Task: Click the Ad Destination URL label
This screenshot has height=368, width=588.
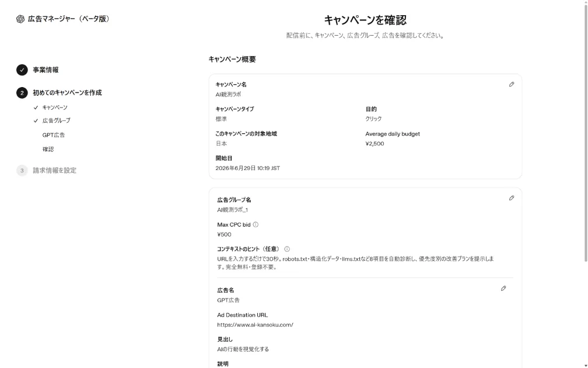Action: 242,315
